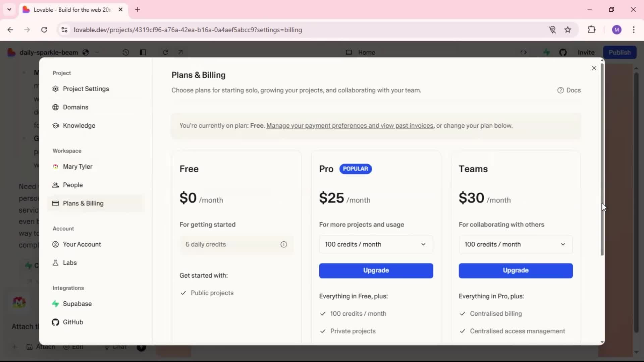The image size is (644, 362).
Task: Go back in the browser
Action: click(x=10, y=30)
